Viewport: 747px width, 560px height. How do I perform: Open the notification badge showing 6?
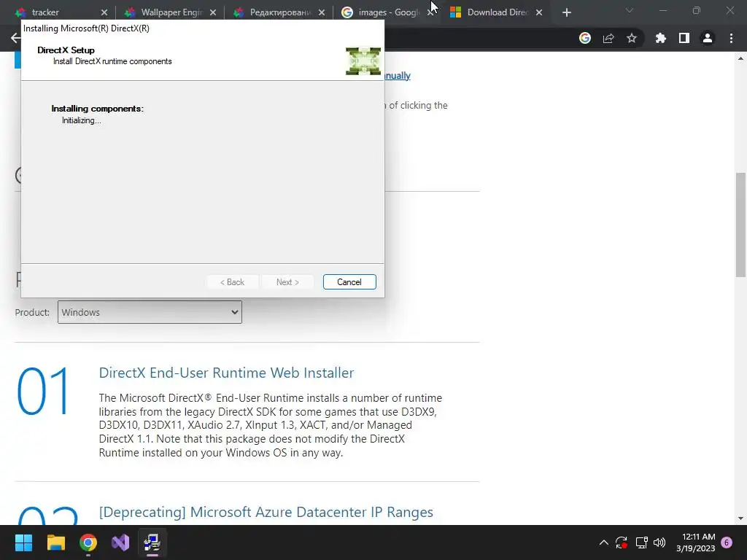pyautogui.click(x=727, y=542)
